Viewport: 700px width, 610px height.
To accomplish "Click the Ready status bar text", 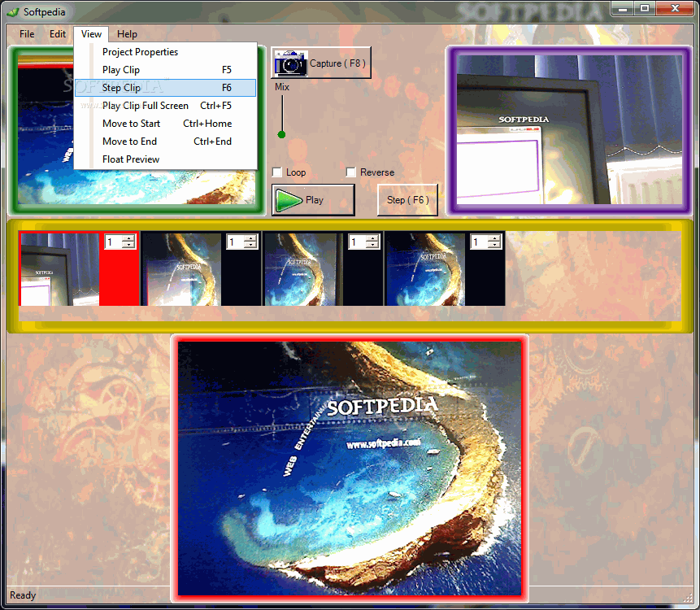I will pyautogui.click(x=23, y=595).
